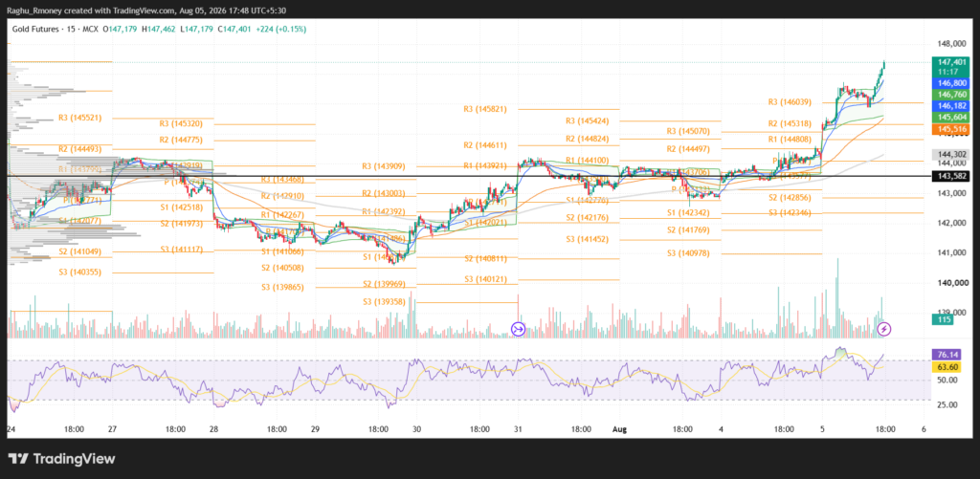The height and width of the screenshot is (479, 980).
Task: Click the RSI 50.00 scale label
Action: click(948, 381)
